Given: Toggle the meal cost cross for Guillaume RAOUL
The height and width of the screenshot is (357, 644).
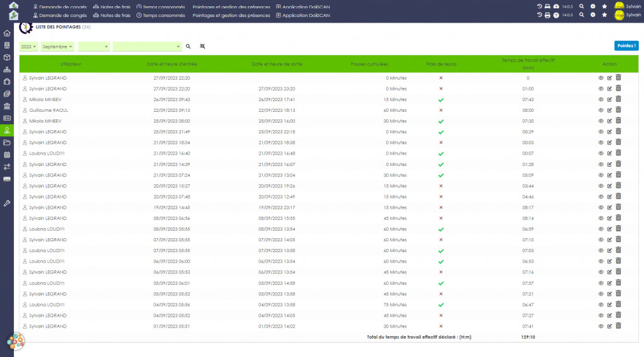Looking at the screenshot, I should coord(441,111).
